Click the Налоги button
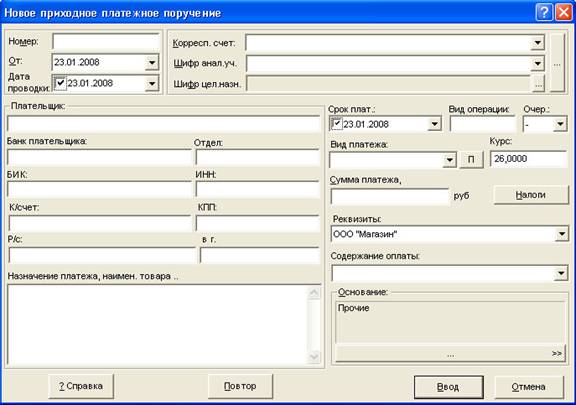Viewport: 576px width, 405px height. 530,195
